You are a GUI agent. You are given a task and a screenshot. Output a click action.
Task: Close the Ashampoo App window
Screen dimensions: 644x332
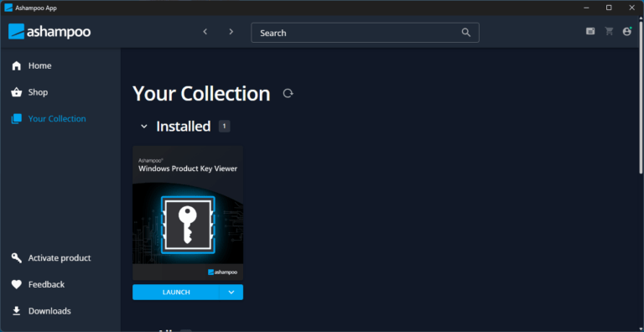(631, 8)
